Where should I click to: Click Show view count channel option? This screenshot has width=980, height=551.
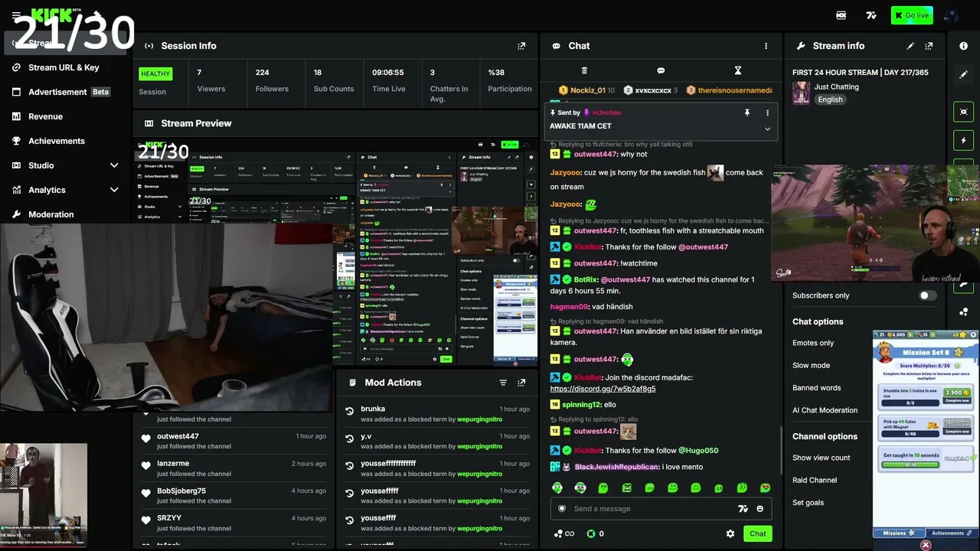[821, 458]
